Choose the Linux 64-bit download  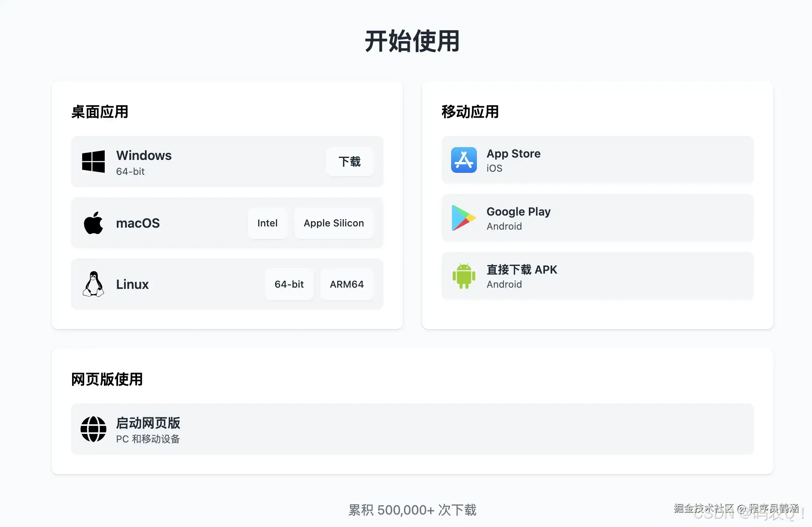tap(289, 284)
